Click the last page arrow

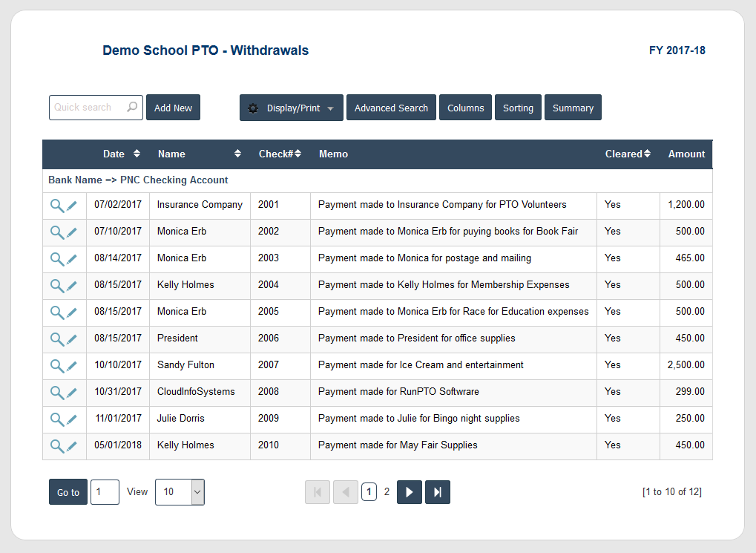(437, 491)
